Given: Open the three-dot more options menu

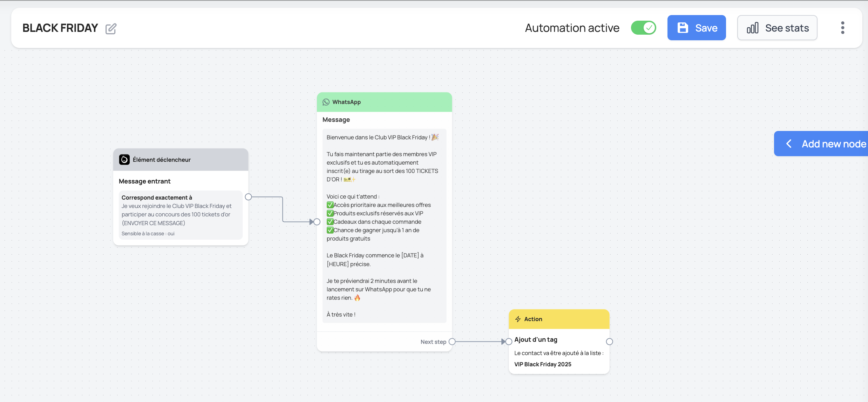Looking at the screenshot, I should (842, 28).
